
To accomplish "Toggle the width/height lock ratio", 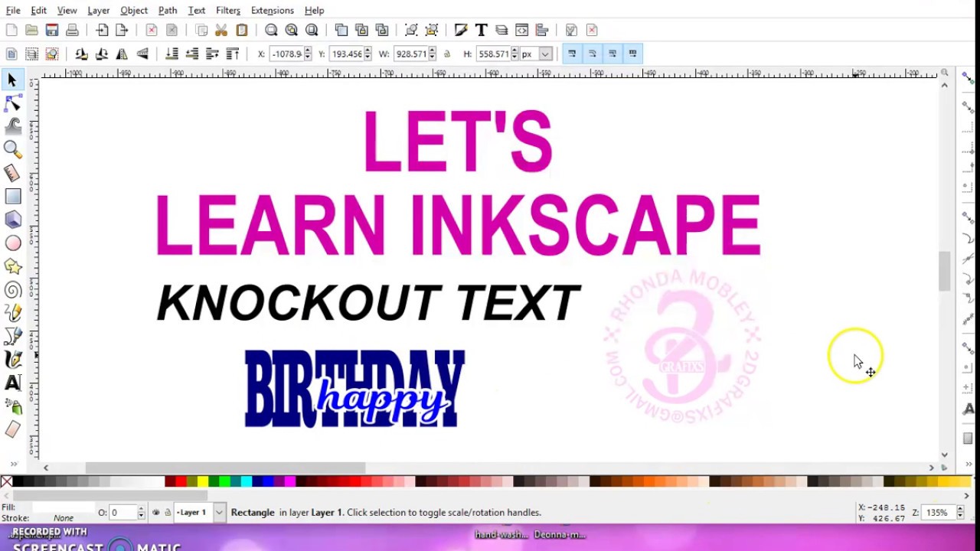I will [446, 54].
